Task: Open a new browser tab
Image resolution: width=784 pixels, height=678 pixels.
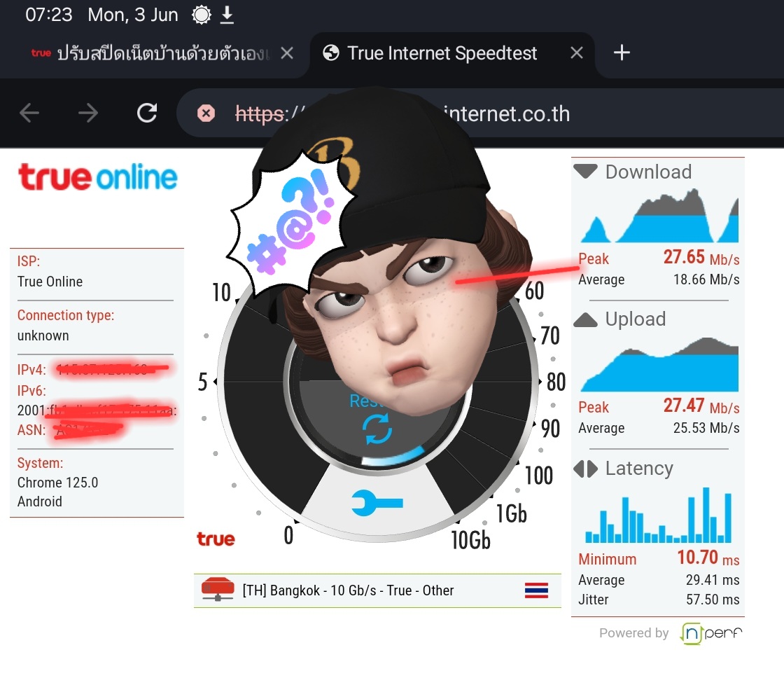Action: pyautogui.click(x=622, y=53)
